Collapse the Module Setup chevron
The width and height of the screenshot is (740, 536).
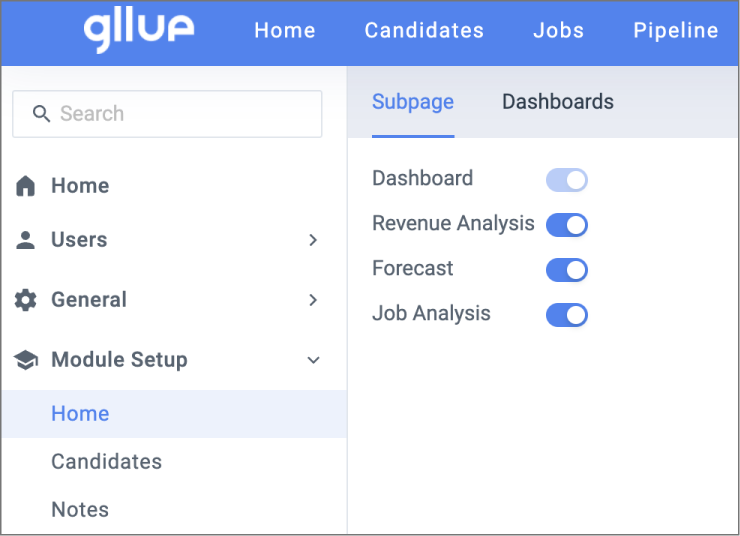(x=313, y=360)
